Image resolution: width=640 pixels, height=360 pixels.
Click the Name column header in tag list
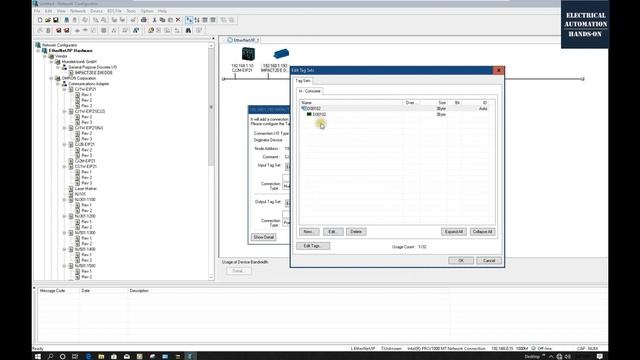351,102
